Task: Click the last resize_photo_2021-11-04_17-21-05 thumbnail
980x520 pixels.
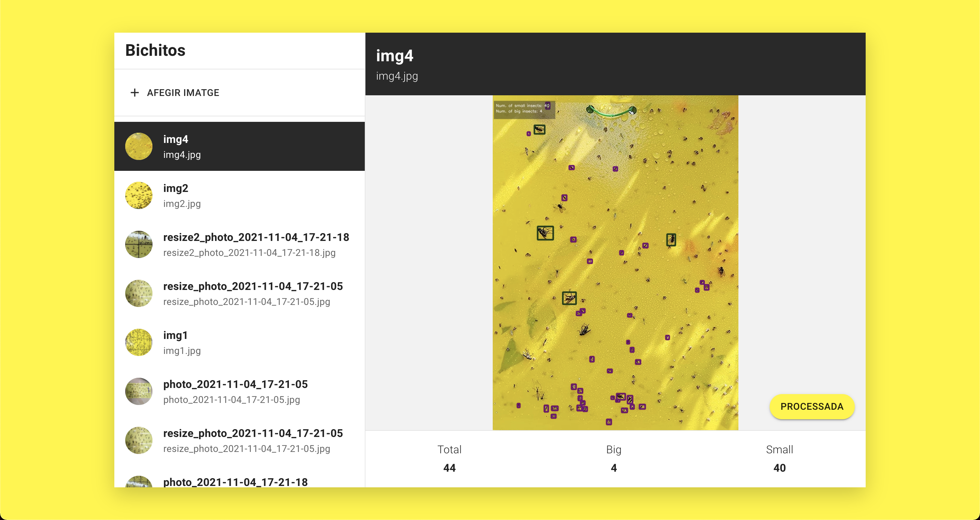Action: (138, 440)
